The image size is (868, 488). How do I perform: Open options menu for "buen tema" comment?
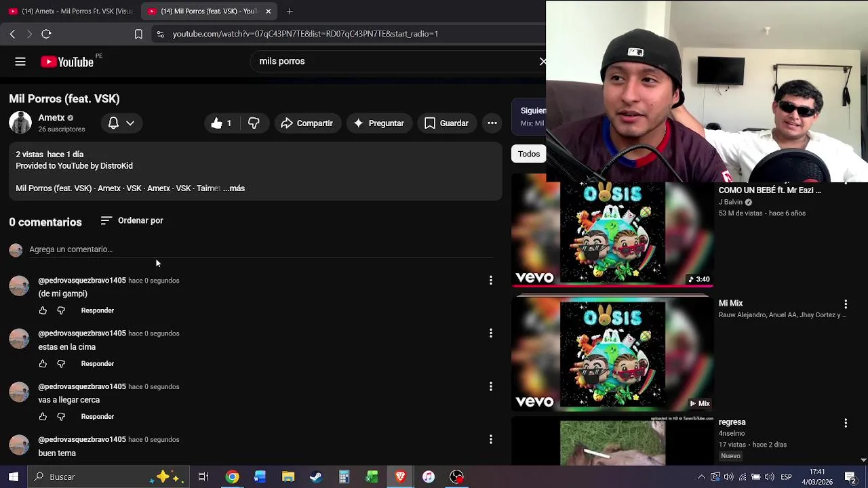(491, 440)
